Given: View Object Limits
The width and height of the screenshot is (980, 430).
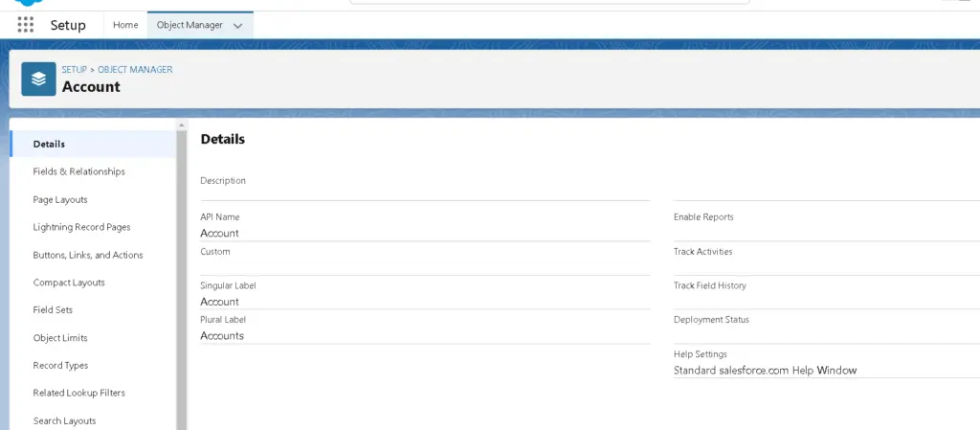Looking at the screenshot, I should coord(60,338).
